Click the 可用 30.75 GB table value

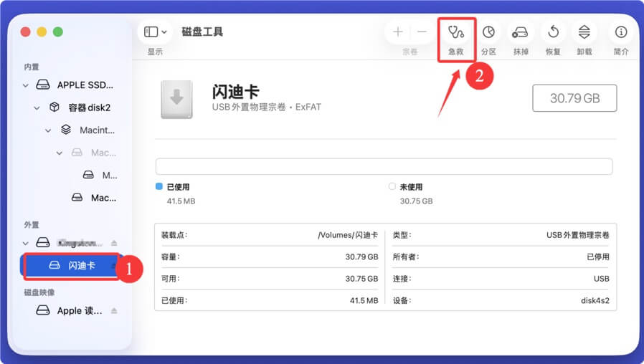tap(361, 279)
